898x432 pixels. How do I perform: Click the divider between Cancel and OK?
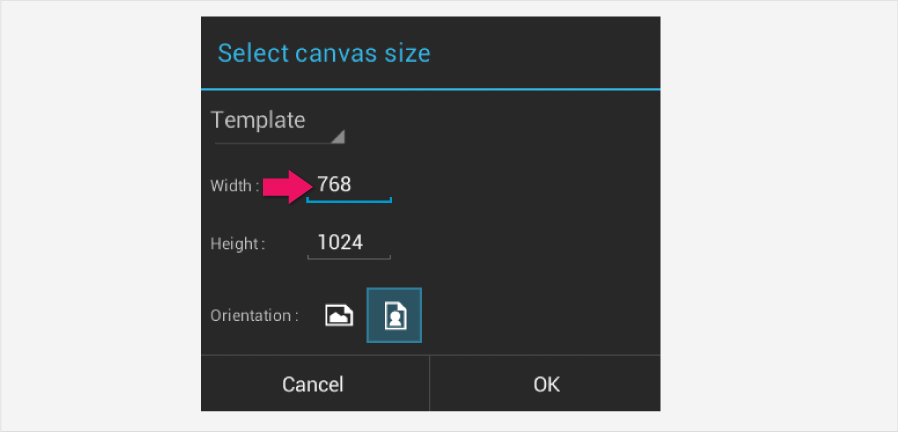[430, 383]
